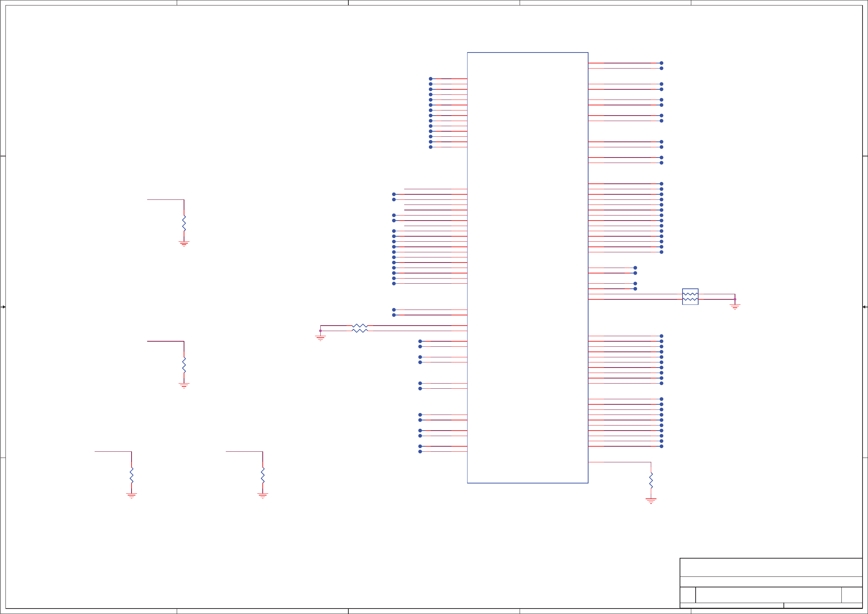Image resolution: width=868 pixels, height=614 pixels.
Task: Click the bottom-leftmost pull-down resistor symbol
Action: pyautogui.click(x=132, y=475)
